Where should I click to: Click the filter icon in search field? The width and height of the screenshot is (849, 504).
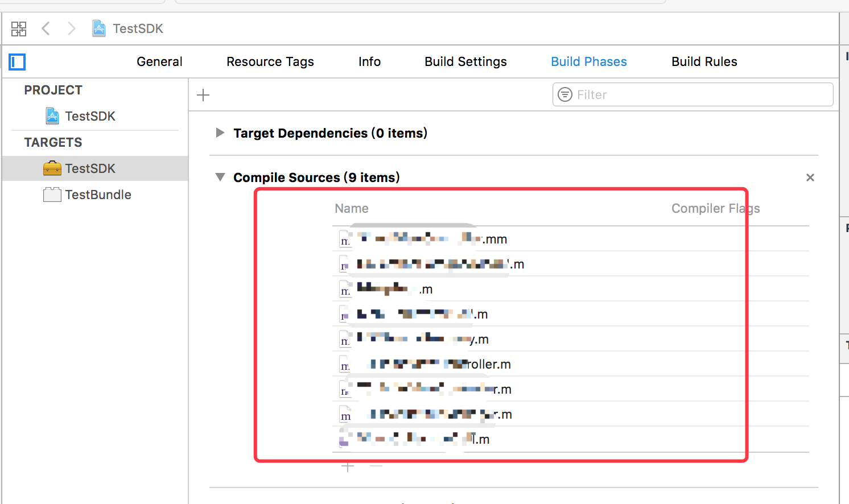pyautogui.click(x=564, y=94)
